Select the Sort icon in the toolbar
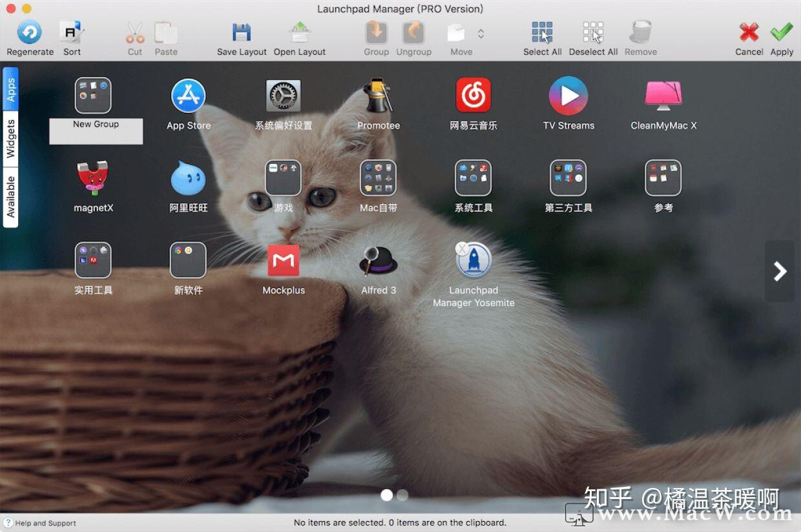The width and height of the screenshot is (801, 532). coord(71,31)
